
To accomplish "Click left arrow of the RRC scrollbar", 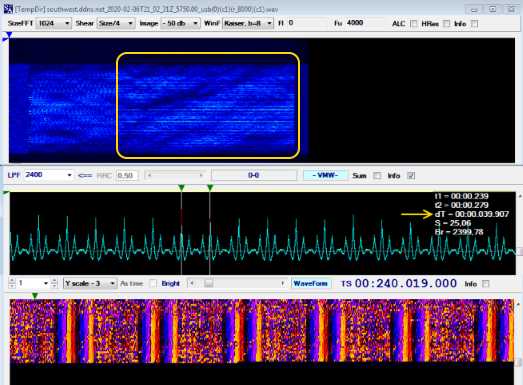I will tap(149, 175).
